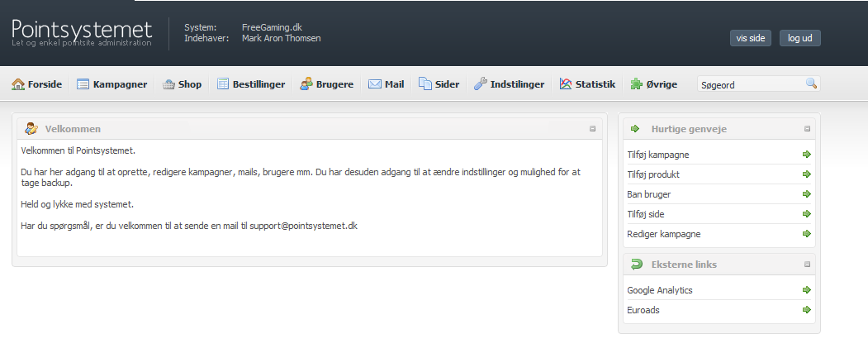
Task: Click the Shop basket icon
Action: pyautogui.click(x=168, y=85)
